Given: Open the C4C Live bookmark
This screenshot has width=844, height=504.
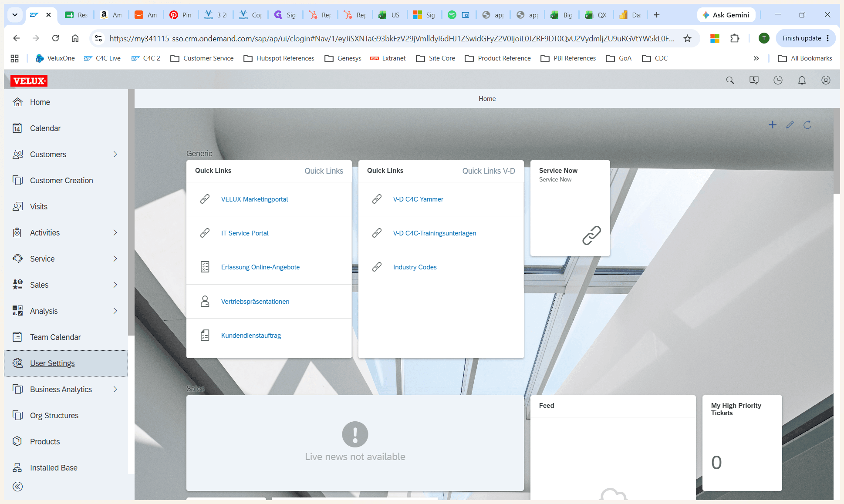Looking at the screenshot, I should (103, 58).
